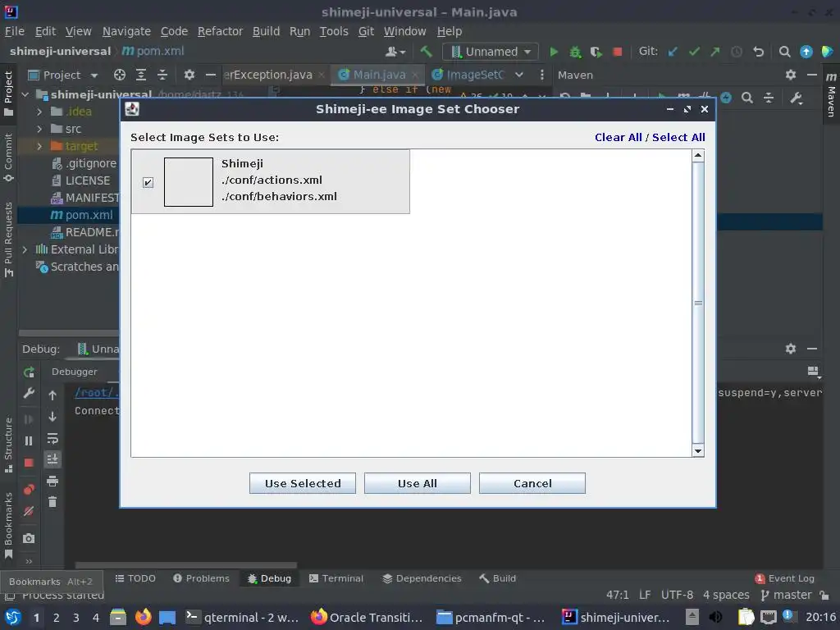This screenshot has height=630, width=840.
Task: Open the Git menu
Action: click(366, 31)
